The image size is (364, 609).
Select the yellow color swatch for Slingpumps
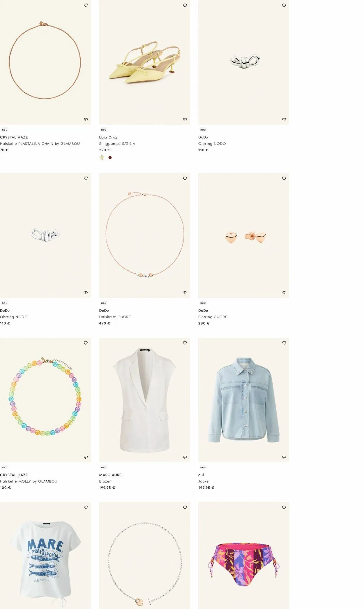tap(102, 158)
